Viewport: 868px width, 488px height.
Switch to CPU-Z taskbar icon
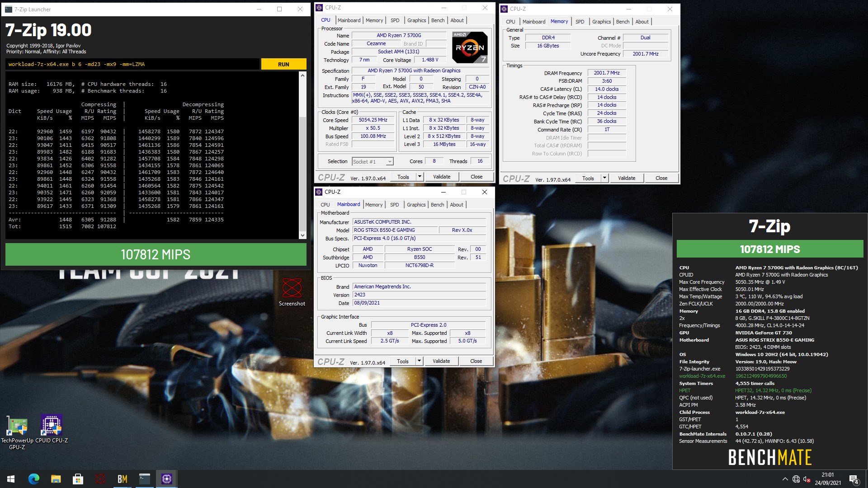point(167,479)
